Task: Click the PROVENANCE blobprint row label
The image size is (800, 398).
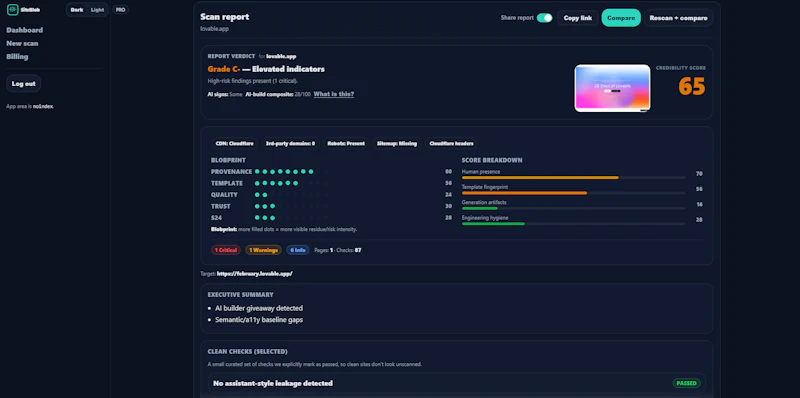Action: (232, 172)
